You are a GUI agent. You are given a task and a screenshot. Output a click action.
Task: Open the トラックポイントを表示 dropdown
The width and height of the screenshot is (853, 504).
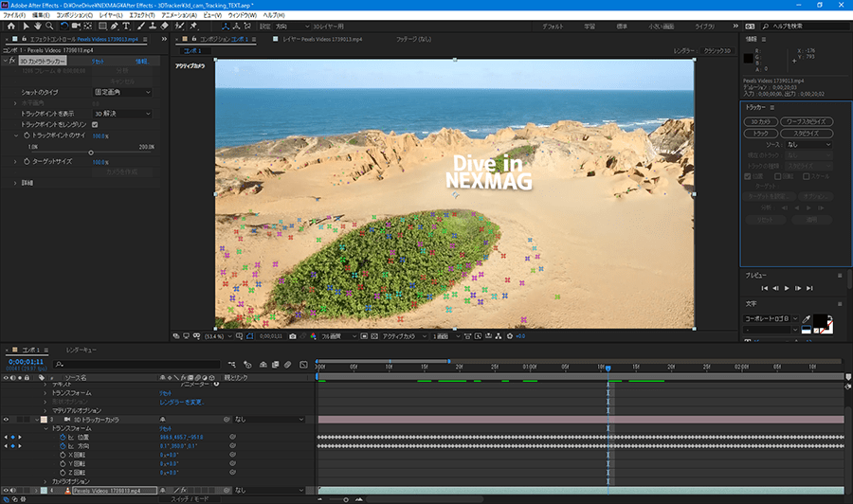coord(121,114)
